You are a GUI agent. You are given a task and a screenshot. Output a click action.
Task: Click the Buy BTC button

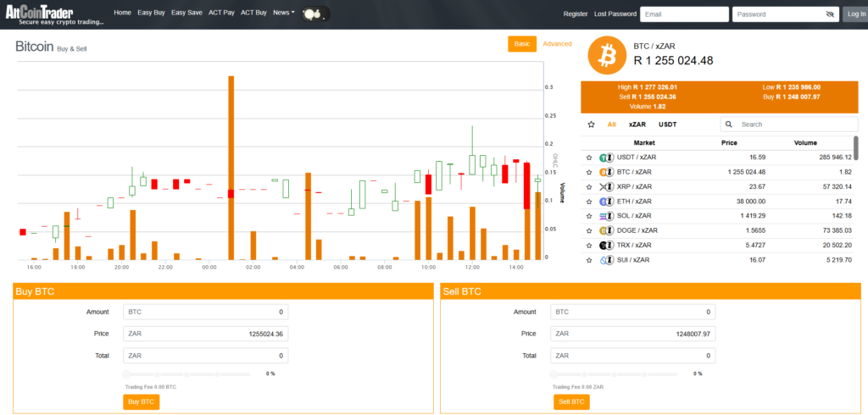142,401
